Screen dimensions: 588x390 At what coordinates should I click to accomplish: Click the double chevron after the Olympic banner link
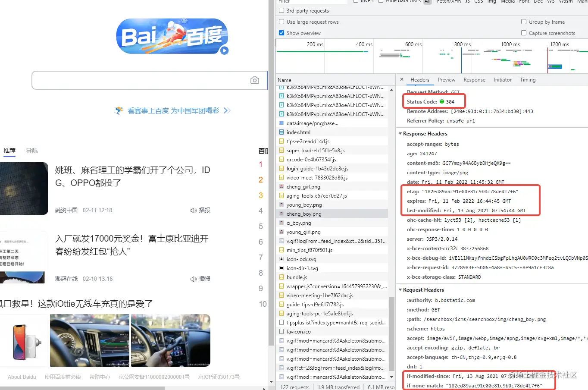point(227,110)
